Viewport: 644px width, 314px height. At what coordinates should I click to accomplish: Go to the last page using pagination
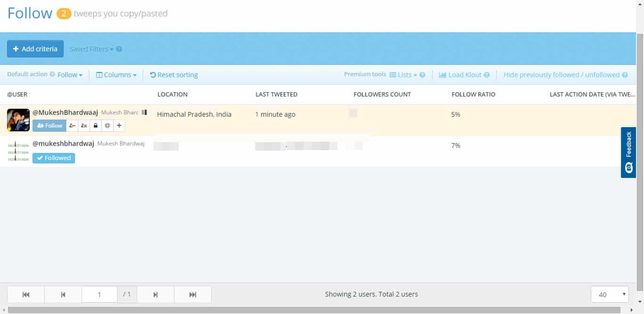[x=193, y=295]
